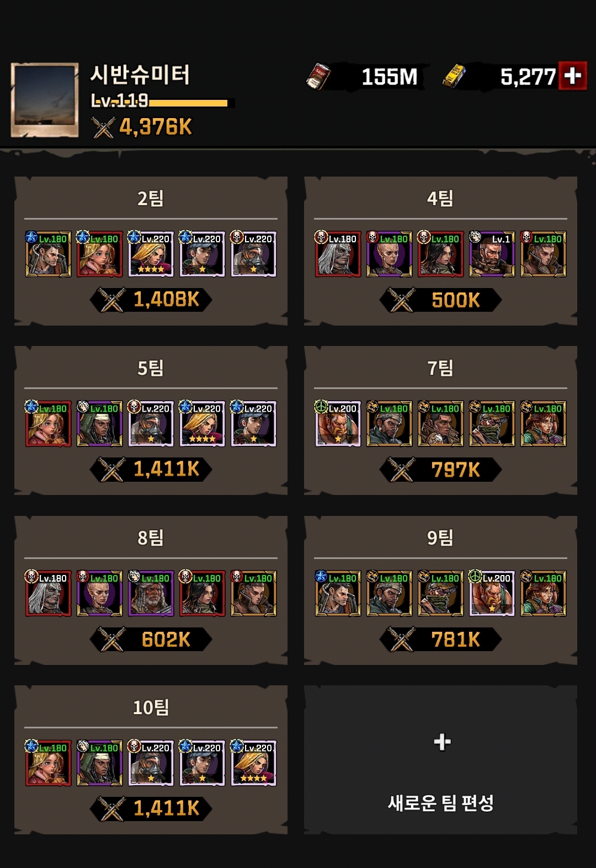Screen dimensions: 596x868
Task: Pick the gas mask hero in 5팀
Action: 151,423
